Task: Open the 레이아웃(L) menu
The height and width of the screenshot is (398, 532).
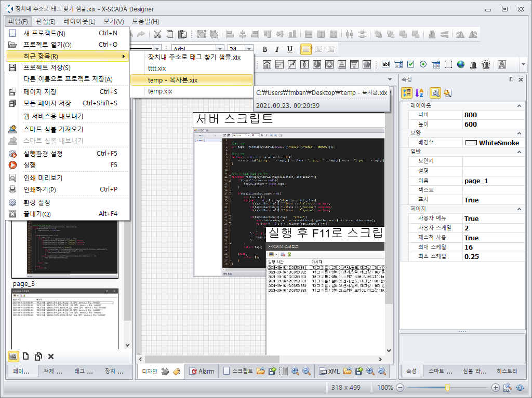Action: pos(79,22)
